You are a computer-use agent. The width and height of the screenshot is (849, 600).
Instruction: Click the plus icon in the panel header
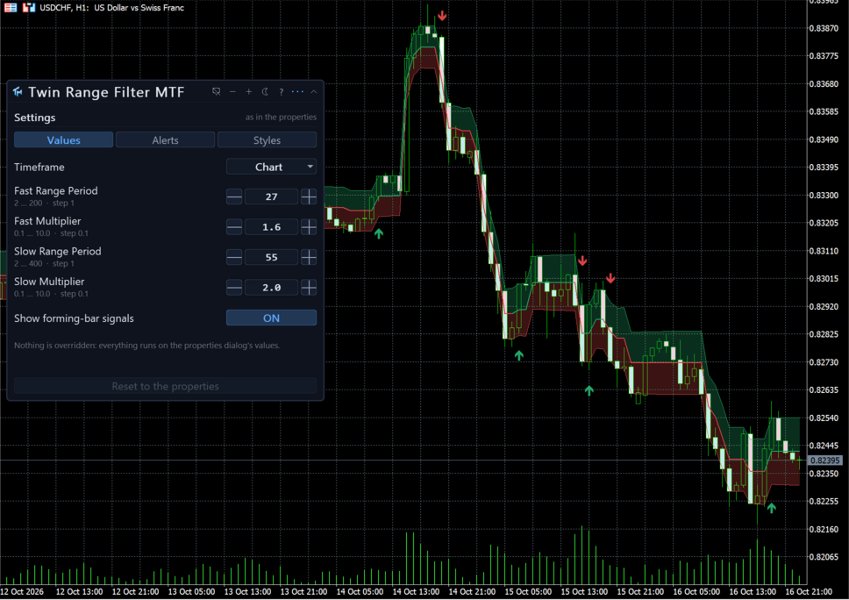coord(249,92)
